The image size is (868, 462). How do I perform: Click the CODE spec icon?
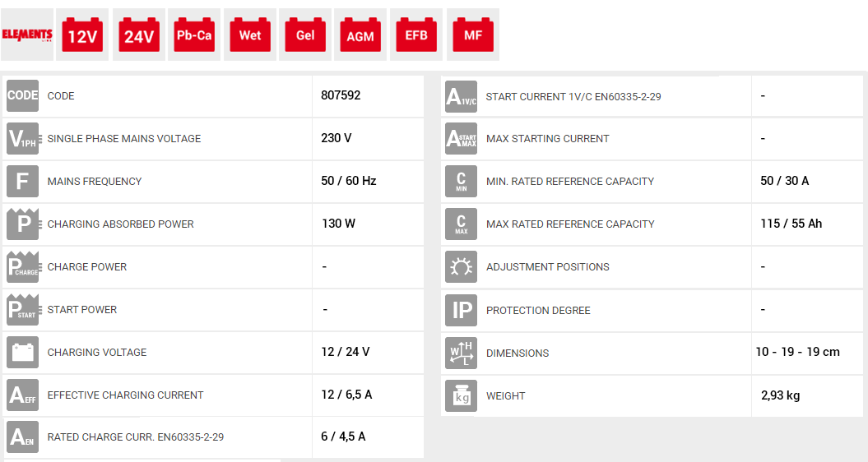click(22, 95)
